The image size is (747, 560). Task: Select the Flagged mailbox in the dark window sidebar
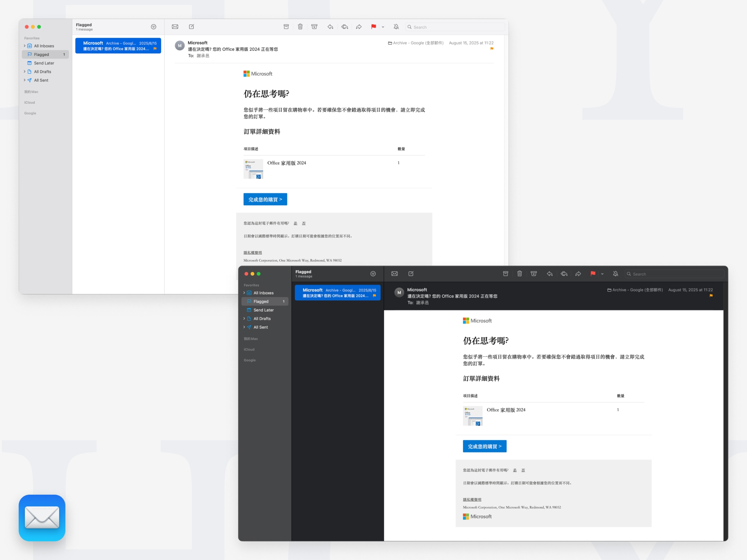click(261, 301)
